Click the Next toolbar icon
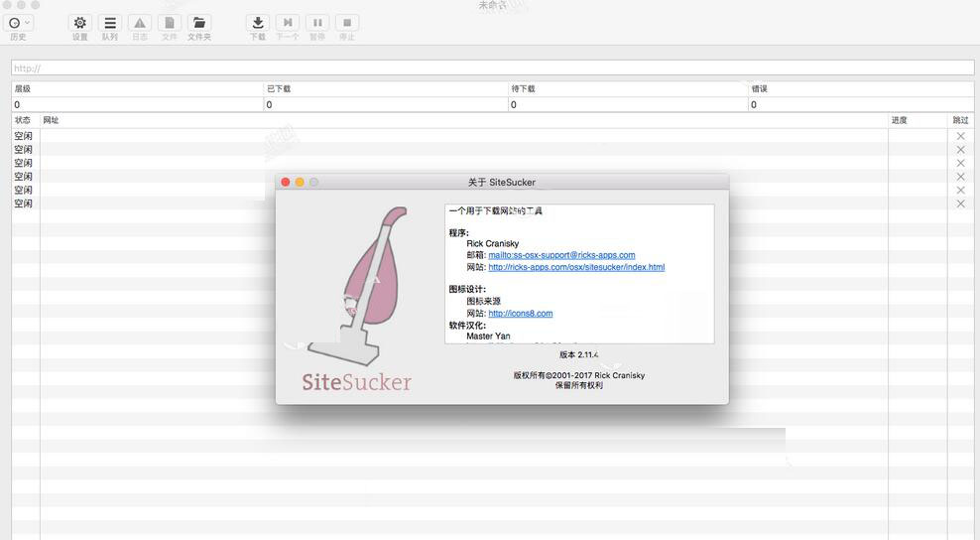 click(288, 23)
